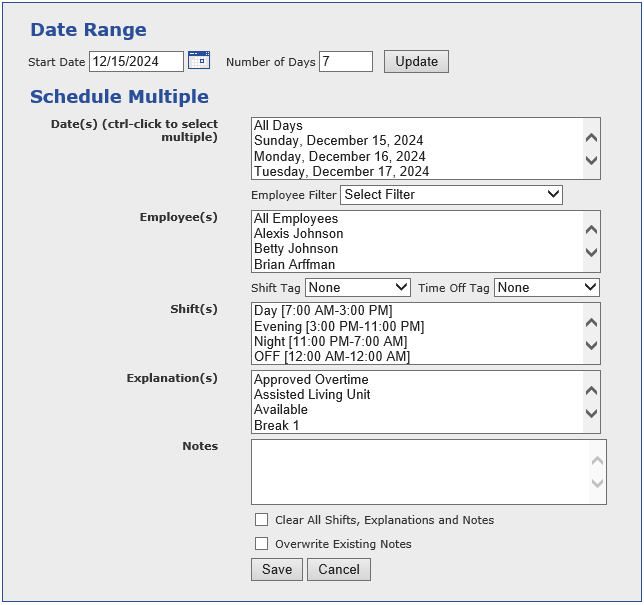Open the Time Off Tag dropdown
This screenshot has width=644, height=605.
tap(547, 288)
